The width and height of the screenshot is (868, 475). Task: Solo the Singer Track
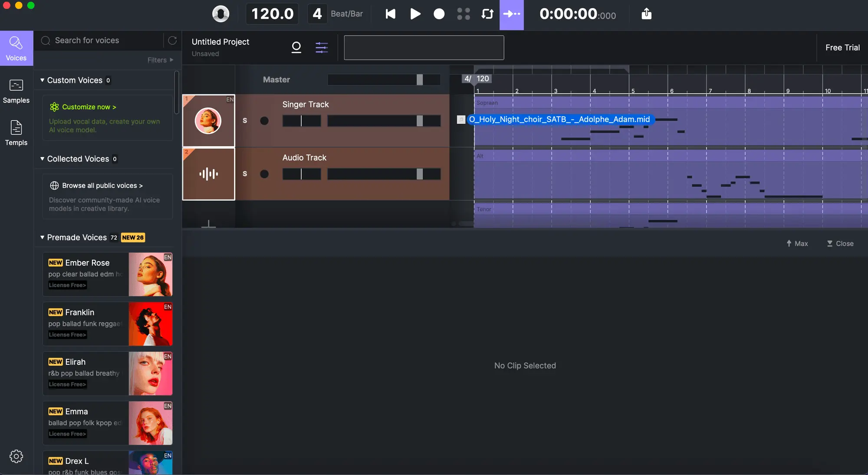pyautogui.click(x=245, y=121)
